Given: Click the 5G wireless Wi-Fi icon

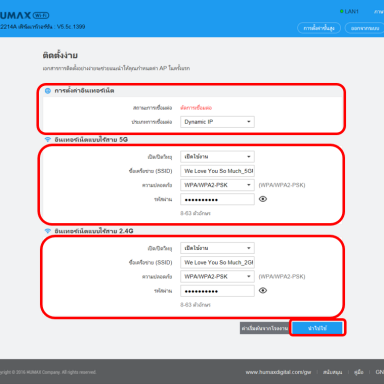Looking at the screenshot, I should pyautogui.click(x=48, y=139).
